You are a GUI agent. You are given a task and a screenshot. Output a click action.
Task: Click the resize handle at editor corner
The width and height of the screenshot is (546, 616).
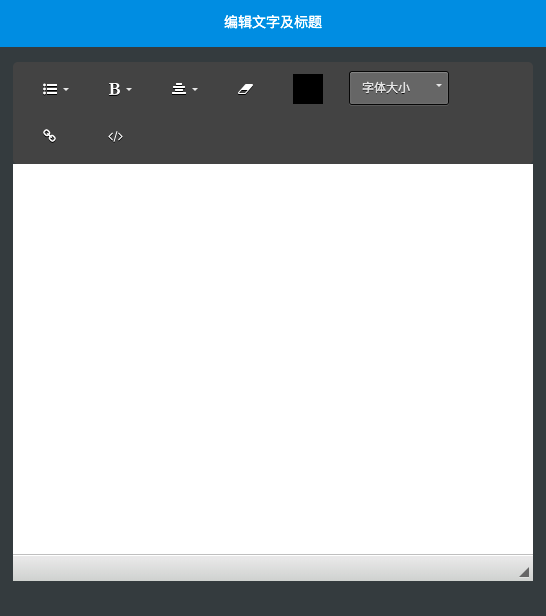[x=524, y=572]
